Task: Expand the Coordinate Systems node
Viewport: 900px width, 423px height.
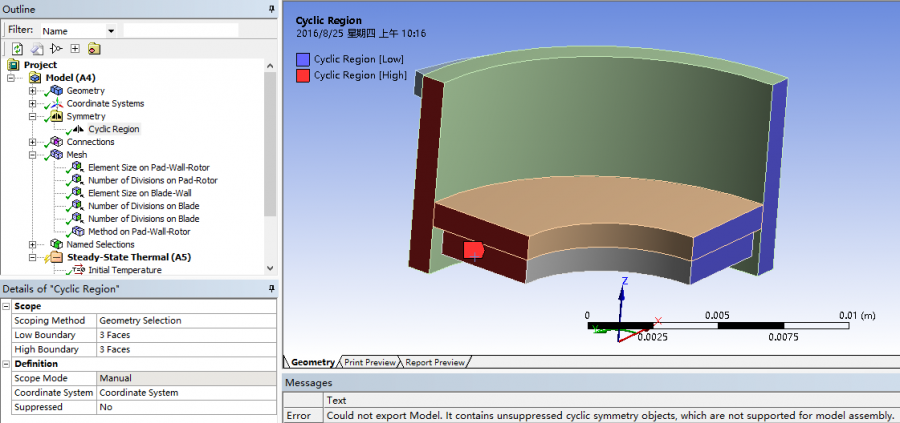Action: (x=32, y=104)
